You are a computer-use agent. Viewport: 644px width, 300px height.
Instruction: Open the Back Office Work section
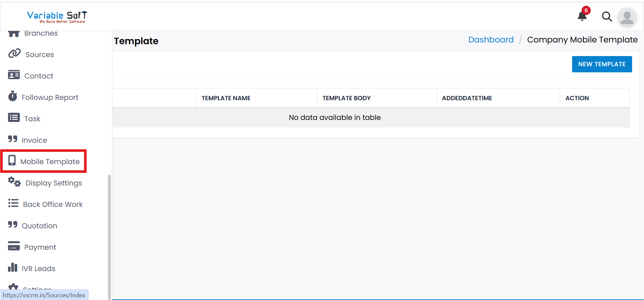[x=53, y=204]
